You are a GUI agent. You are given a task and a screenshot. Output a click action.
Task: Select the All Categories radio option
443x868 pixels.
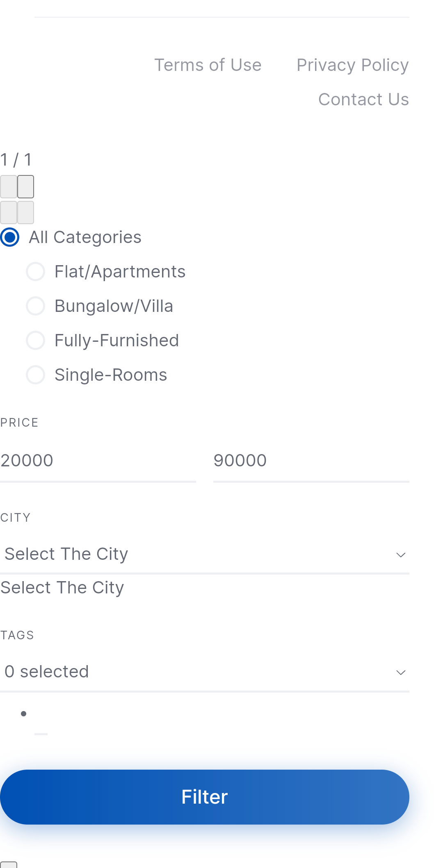click(10, 237)
